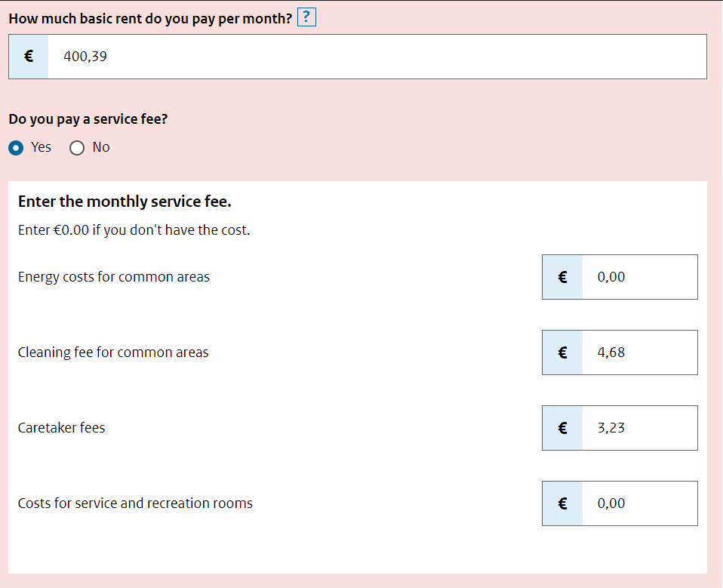Click the 'Cleaning fee for common areas' label
The height and width of the screenshot is (588, 723).
click(x=113, y=352)
